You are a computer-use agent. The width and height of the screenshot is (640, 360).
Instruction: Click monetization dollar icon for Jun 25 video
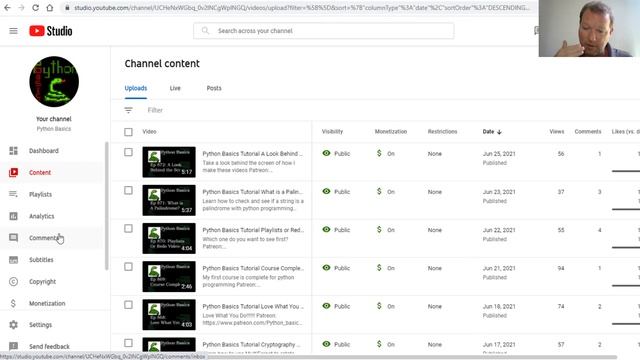point(379,153)
